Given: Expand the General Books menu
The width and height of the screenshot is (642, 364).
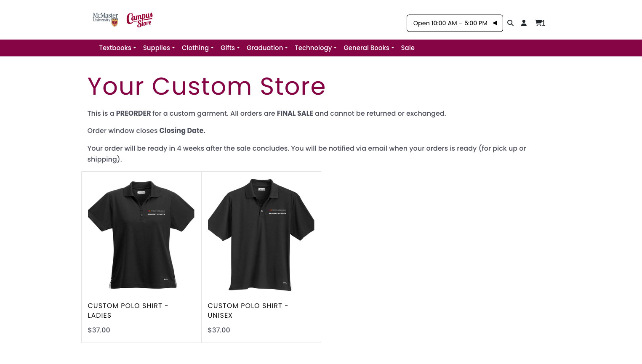Looking at the screenshot, I should (369, 48).
